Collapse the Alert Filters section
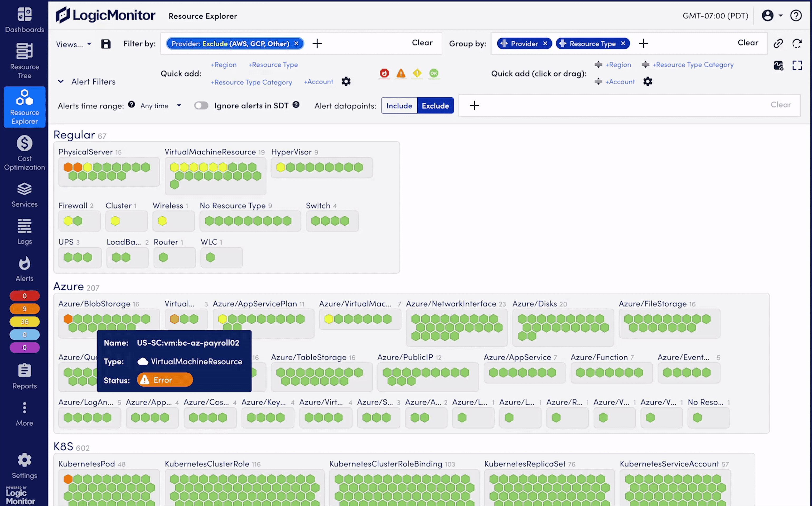Viewport: 812px width, 506px height. [61, 82]
